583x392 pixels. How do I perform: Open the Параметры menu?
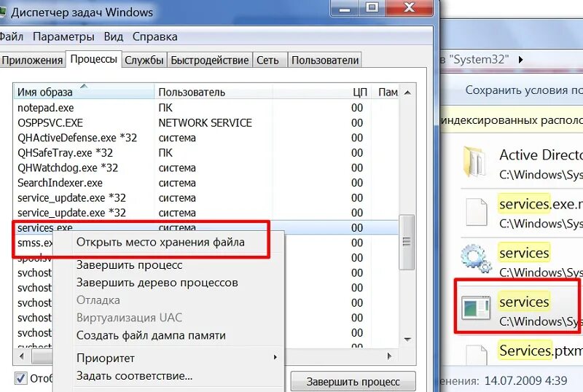coord(63,37)
